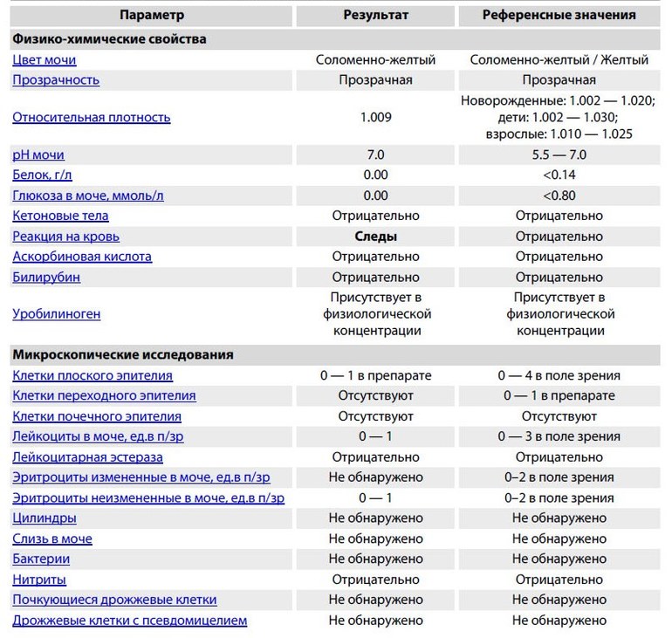Follow the "Билирубин" link
672x638 pixels.
(x=47, y=278)
